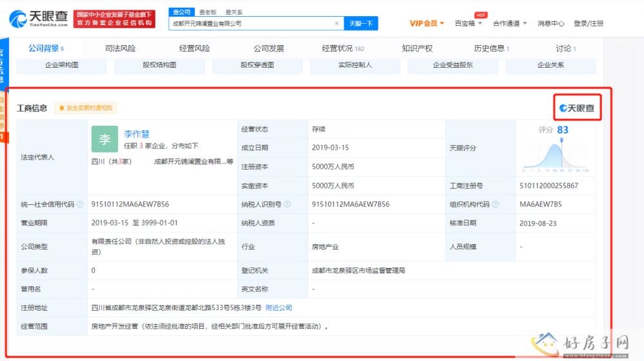
Task: Click the 行业 value 房地产业
Action: pos(325,247)
